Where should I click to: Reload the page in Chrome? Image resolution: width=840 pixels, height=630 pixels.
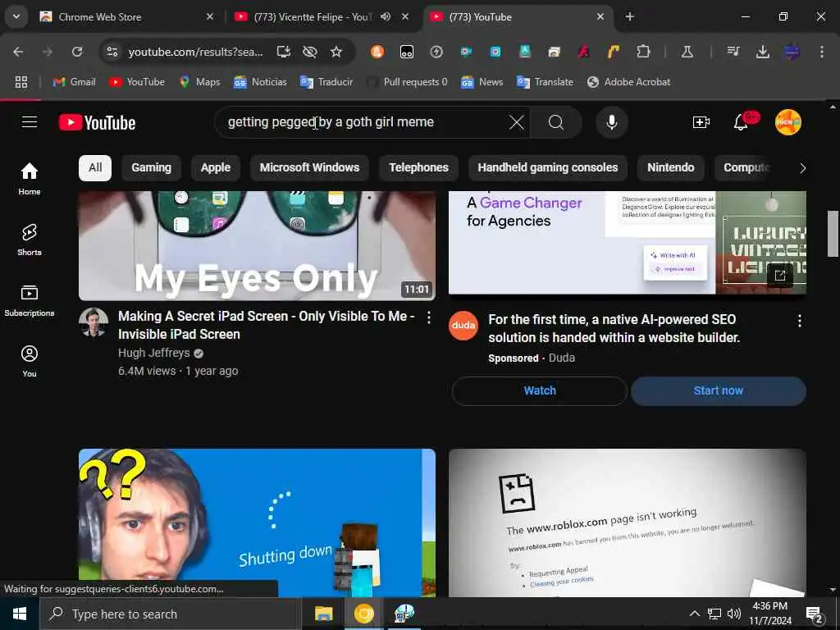tap(77, 52)
